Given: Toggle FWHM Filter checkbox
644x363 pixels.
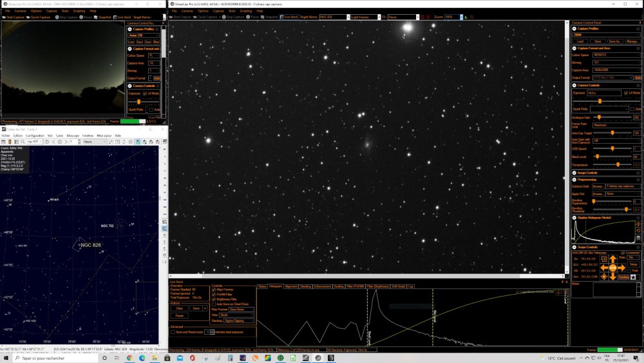Looking at the screenshot, I should point(214,295).
